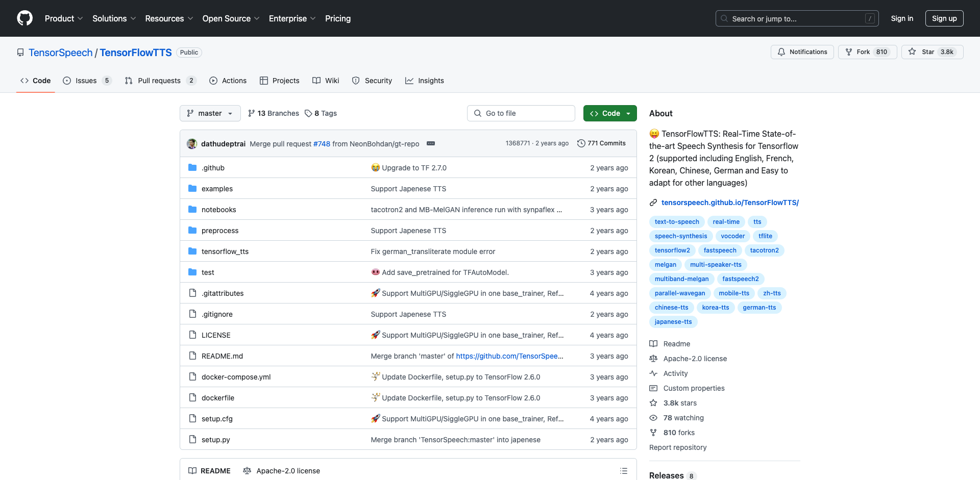
Task: Click the tensorflow_tts folder icon
Action: pos(192,251)
